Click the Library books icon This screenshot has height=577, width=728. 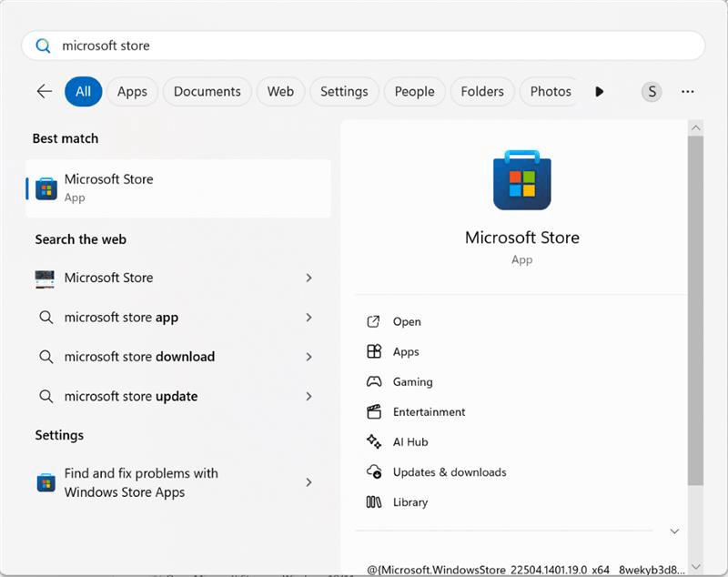(374, 501)
